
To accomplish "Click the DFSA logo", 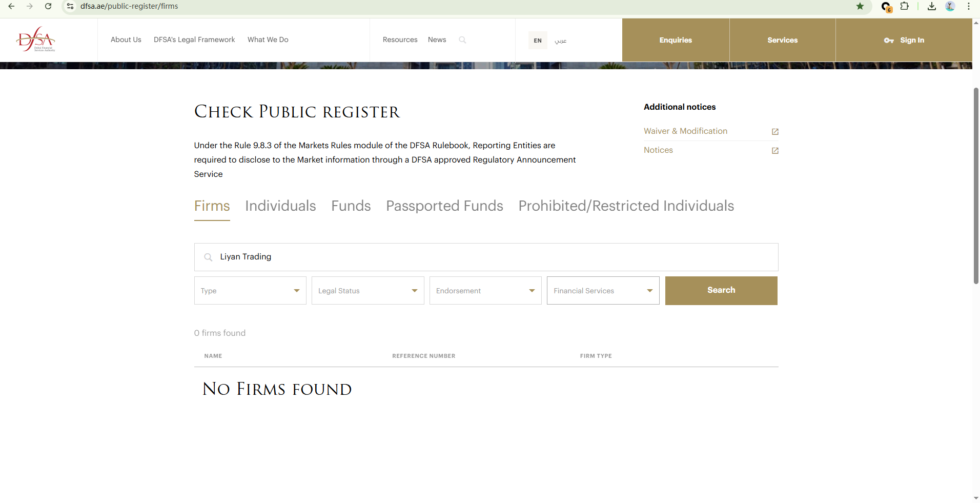I will [x=36, y=39].
